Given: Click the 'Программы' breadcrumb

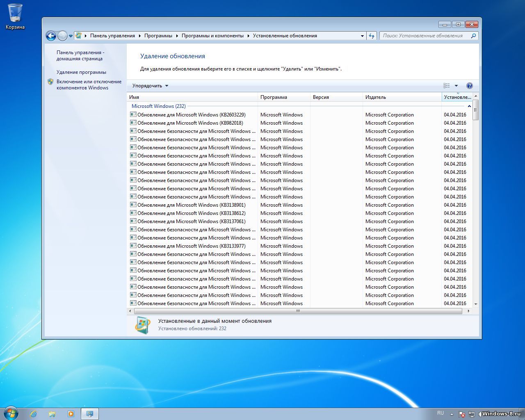Looking at the screenshot, I should pos(158,36).
